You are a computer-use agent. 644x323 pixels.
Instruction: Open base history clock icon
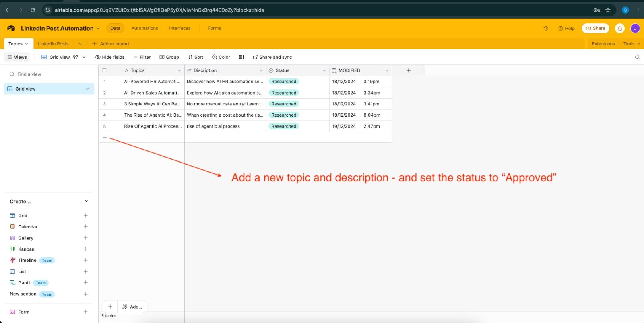point(546,28)
